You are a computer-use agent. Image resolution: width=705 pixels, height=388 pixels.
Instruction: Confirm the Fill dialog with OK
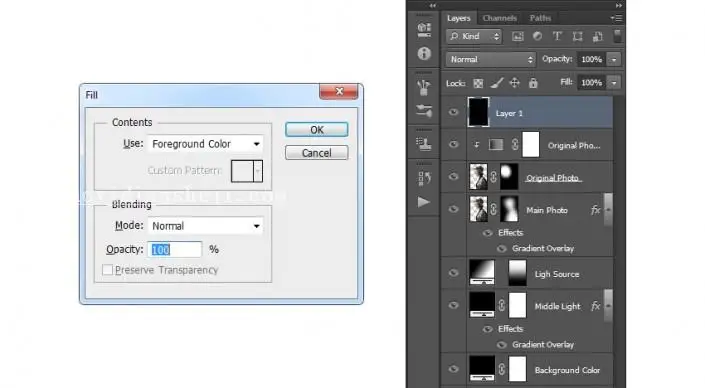(x=317, y=130)
